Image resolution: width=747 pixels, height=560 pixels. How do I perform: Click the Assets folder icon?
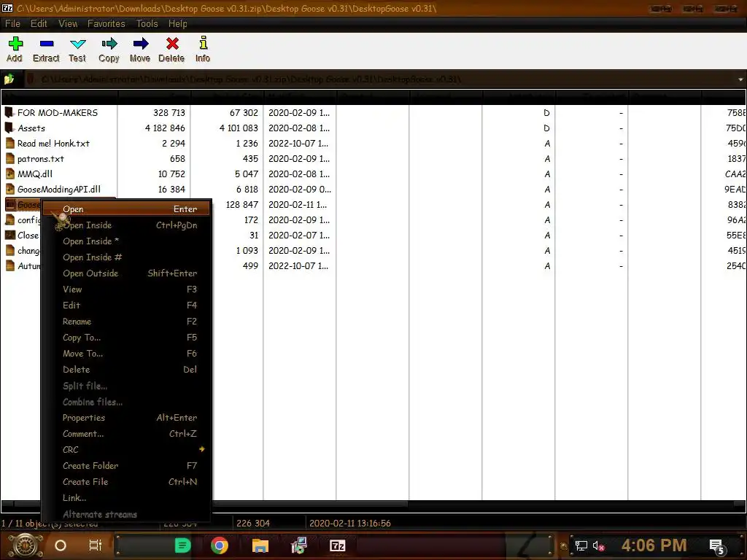9,128
